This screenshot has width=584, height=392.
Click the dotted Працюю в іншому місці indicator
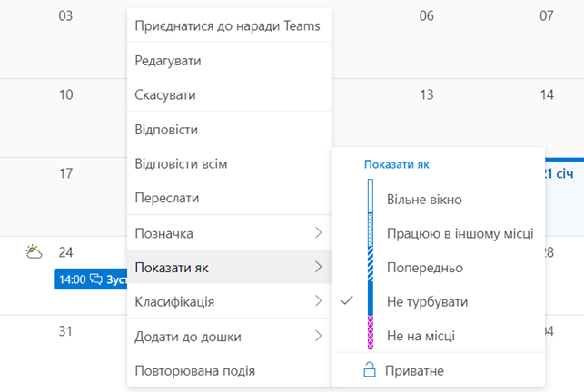(x=370, y=232)
